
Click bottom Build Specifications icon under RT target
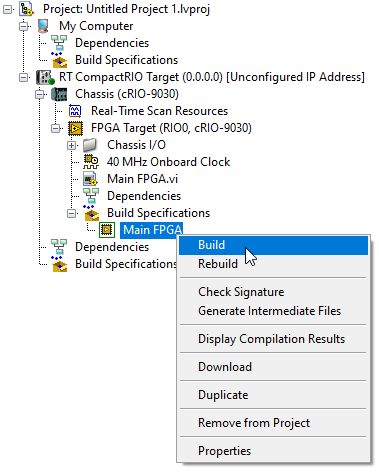tap(59, 264)
